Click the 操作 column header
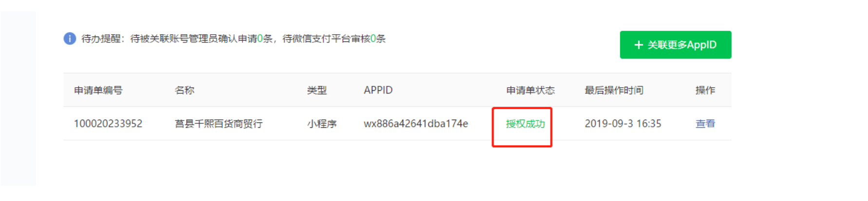This screenshot has height=201, width=868. click(705, 90)
